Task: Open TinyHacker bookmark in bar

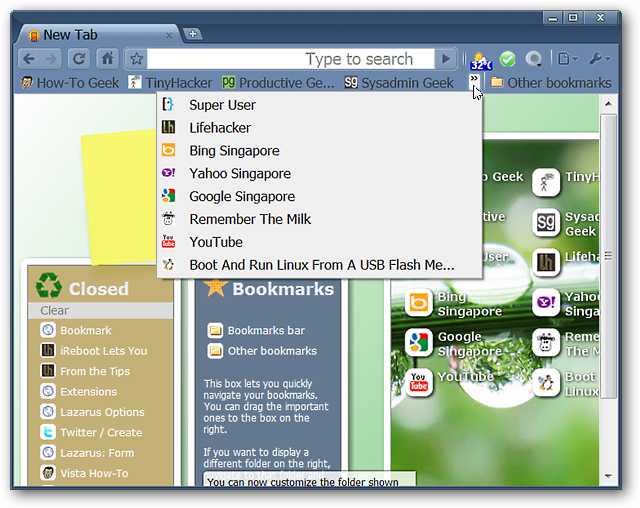Action: coord(170,83)
